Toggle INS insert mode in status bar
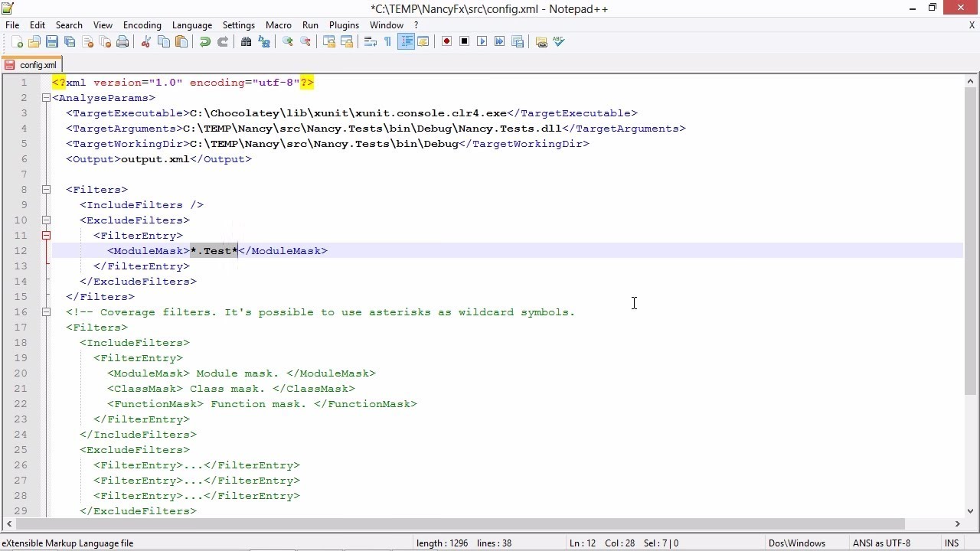The width and height of the screenshot is (980, 551). point(952,543)
